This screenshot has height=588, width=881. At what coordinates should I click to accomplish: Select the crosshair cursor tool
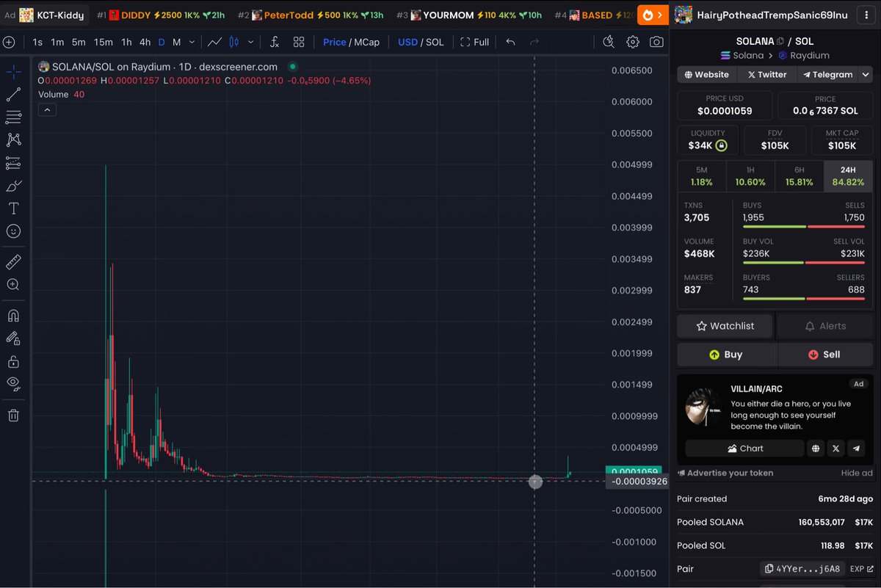13,72
